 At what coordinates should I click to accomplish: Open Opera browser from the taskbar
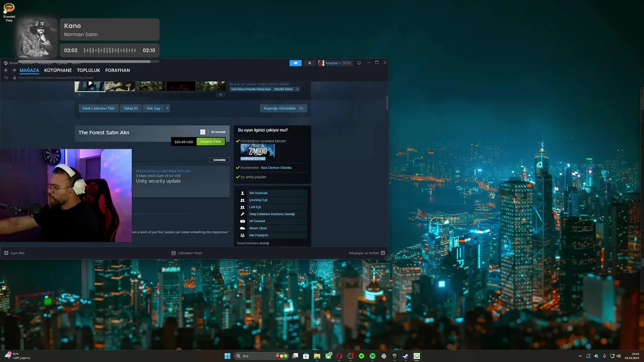click(340, 356)
